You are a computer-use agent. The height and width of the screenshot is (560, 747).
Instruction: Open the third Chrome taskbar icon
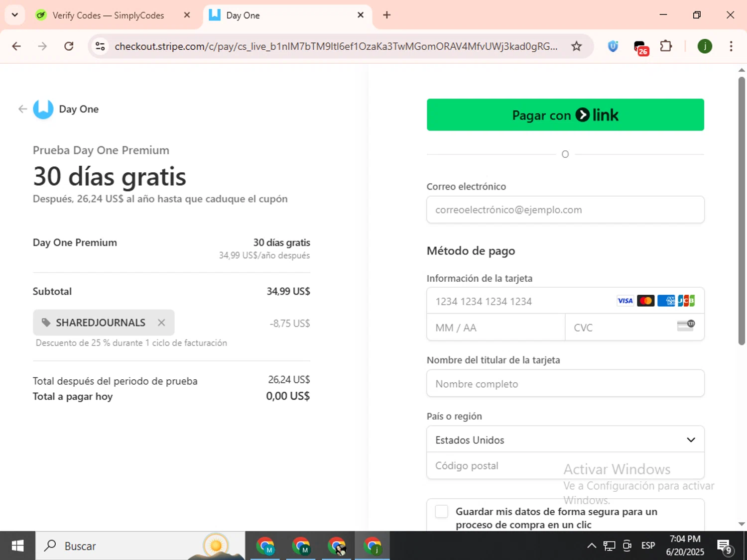coord(337,546)
